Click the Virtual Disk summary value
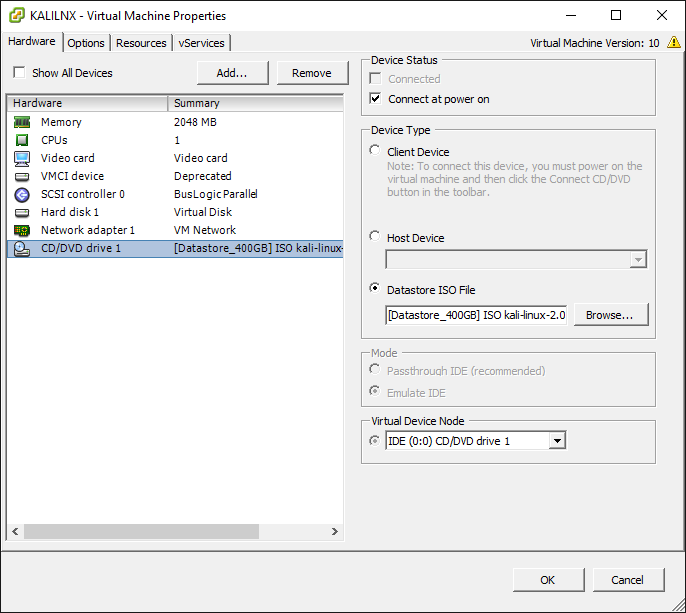 tap(203, 212)
